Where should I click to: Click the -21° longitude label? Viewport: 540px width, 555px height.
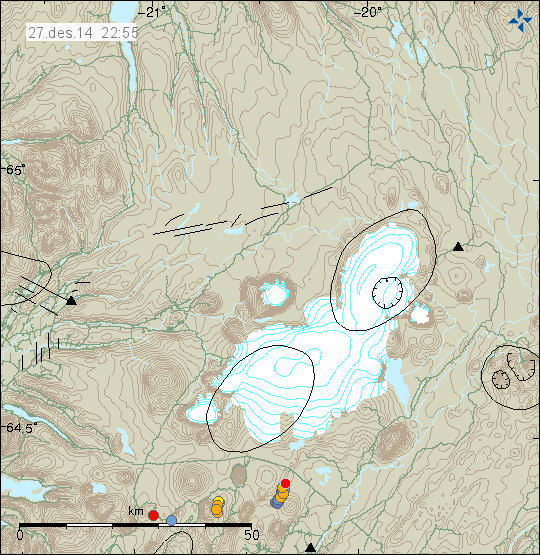point(151,12)
